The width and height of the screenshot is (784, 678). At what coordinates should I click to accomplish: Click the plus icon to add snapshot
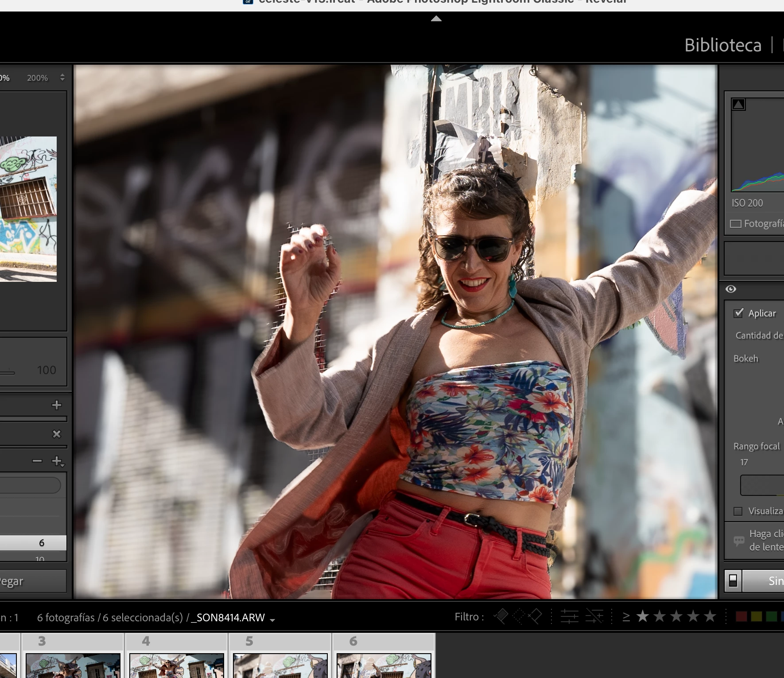point(56,405)
